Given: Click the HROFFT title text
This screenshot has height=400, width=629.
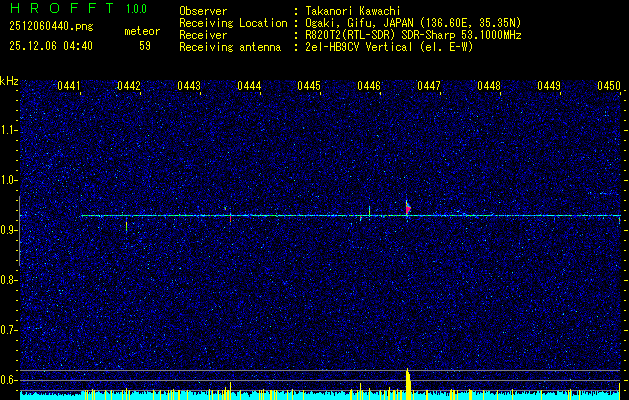Looking at the screenshot, I should coord(62,8).
